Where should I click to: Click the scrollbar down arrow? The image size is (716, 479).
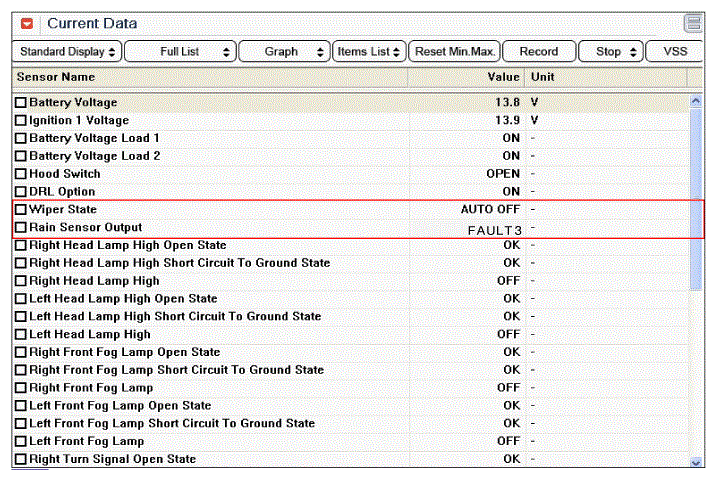click(696, 461)
